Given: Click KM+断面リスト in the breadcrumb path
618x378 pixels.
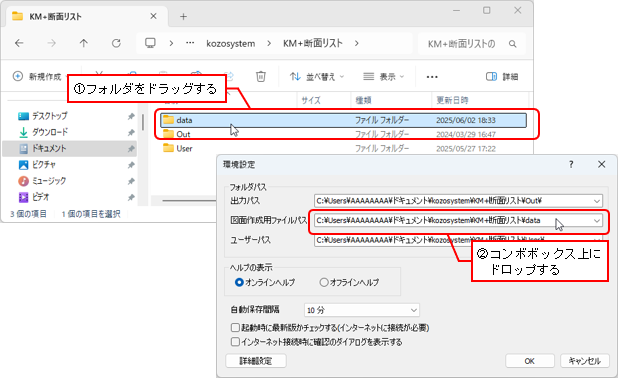Looking at the screenshot, I should pyautogui.click(x=313, y=43).
